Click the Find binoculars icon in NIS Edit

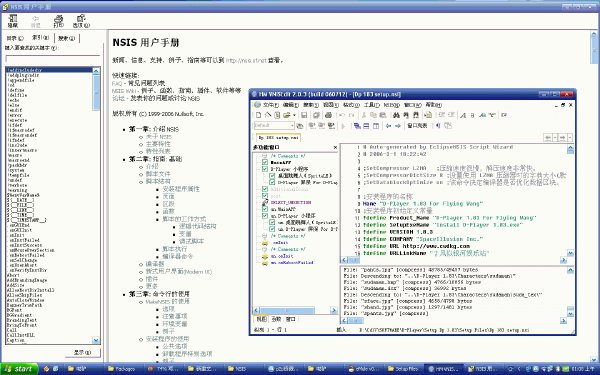396,115
